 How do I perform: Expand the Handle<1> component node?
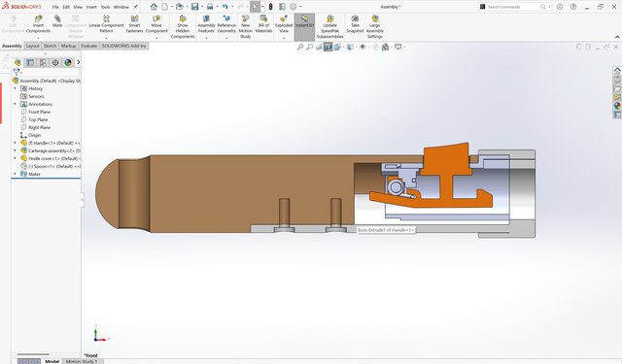(16, 143)
